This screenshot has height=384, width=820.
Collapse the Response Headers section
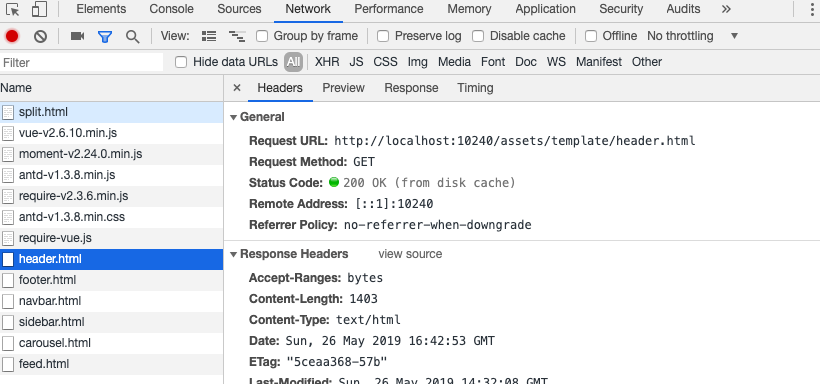point(234,254)
